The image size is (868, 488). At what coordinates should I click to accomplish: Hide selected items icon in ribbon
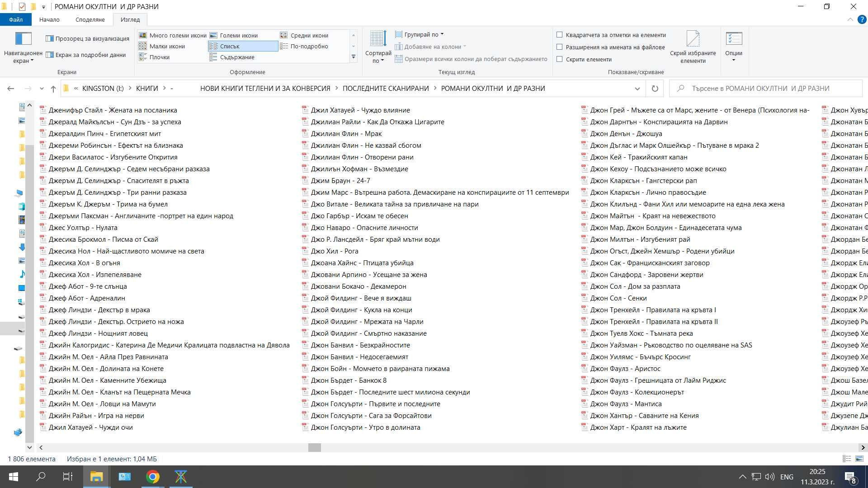click(x=693, y=39)
